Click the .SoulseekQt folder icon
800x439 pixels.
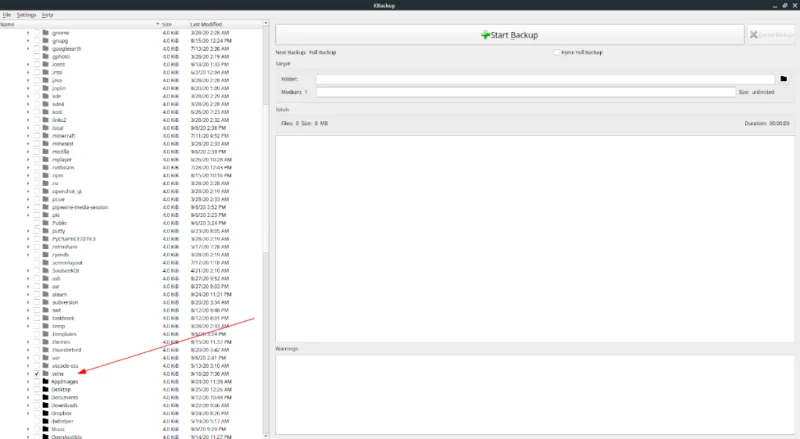pyautogui.click(x=45, y=271)
